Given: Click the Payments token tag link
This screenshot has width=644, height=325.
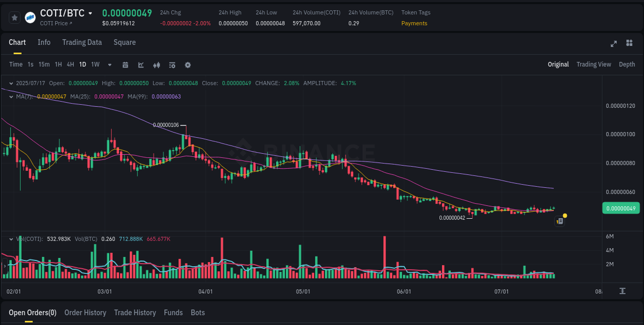Looking at the screenshot, I should point(414,23).
